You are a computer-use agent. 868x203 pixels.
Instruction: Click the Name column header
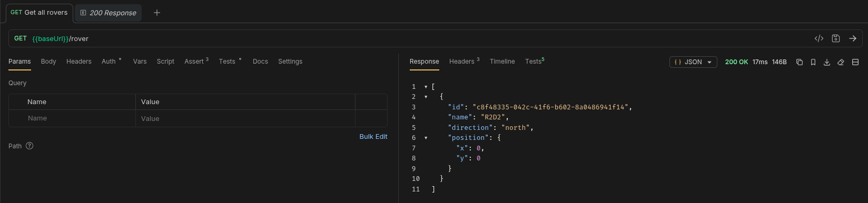point(37,102)
